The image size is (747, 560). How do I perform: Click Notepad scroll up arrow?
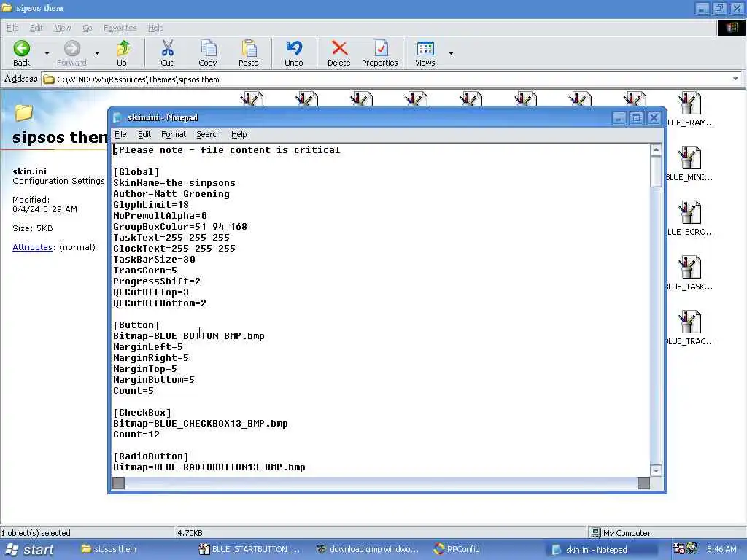pos(656,150)
